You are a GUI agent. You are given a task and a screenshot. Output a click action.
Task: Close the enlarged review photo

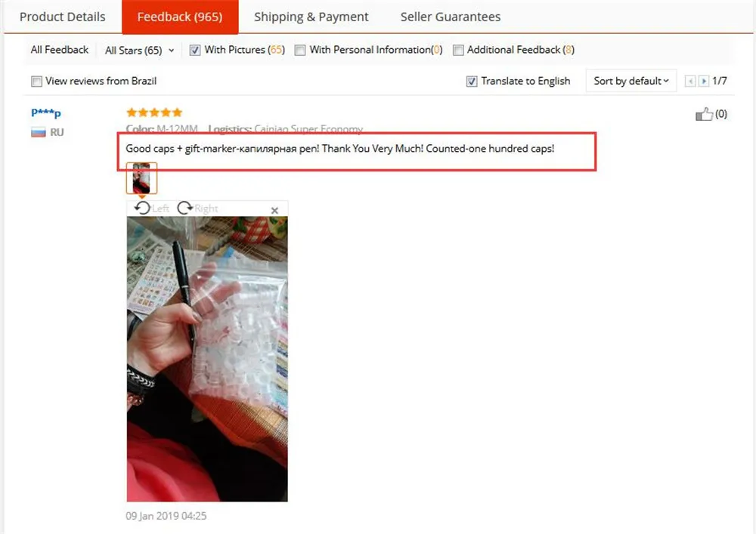274,211
